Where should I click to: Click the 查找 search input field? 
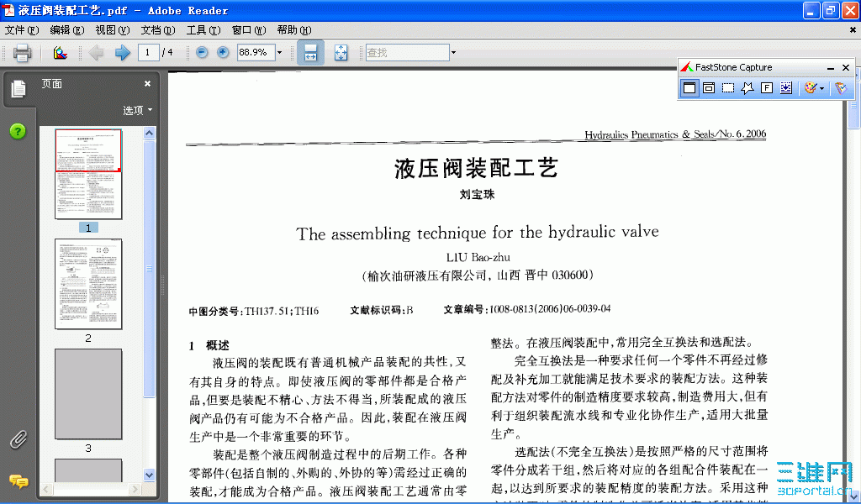408,53
